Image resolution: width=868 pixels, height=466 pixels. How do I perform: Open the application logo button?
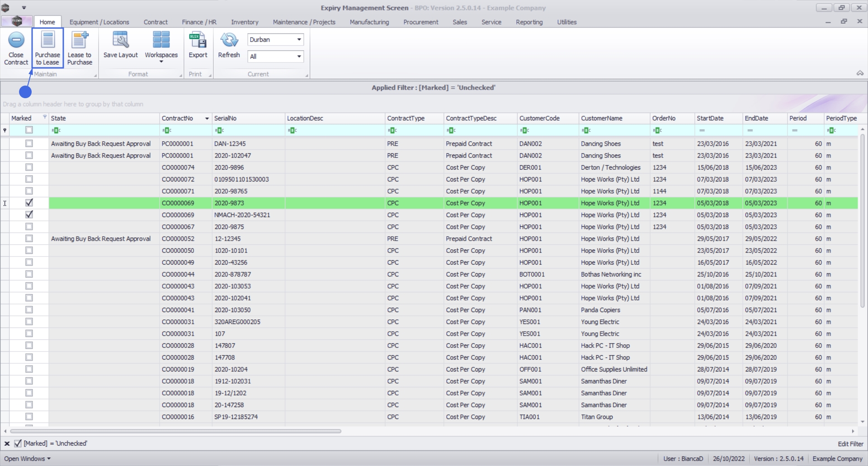[17, 21]
